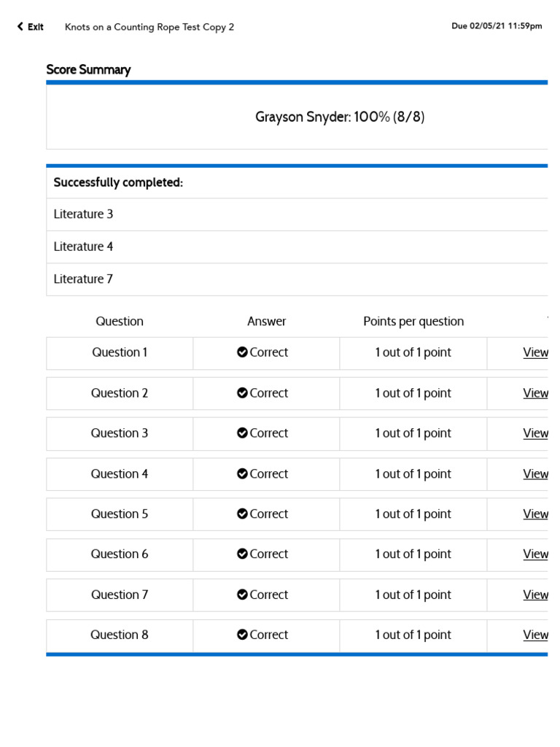Click Question 4 correct checkmark icon
Image resolution: width=560 pixels, height=747 pixels.
242,474
